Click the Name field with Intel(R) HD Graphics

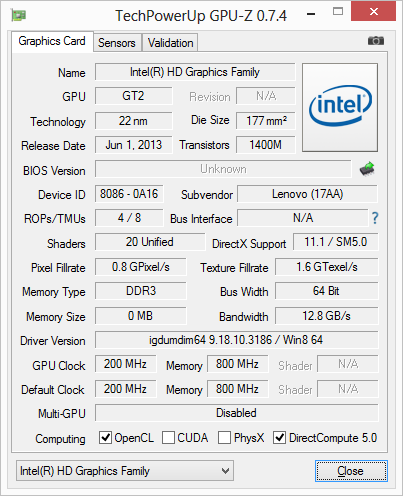tap(195, 72)
